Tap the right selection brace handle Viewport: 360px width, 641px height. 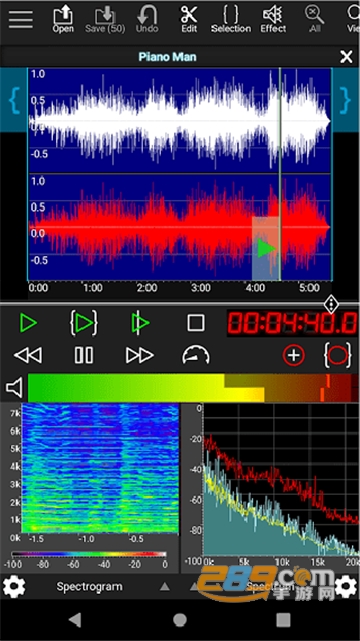pos(346,100)
